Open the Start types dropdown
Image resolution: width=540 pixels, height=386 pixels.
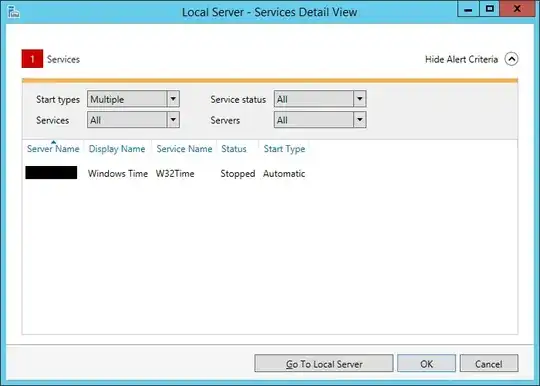click(133, 99)
